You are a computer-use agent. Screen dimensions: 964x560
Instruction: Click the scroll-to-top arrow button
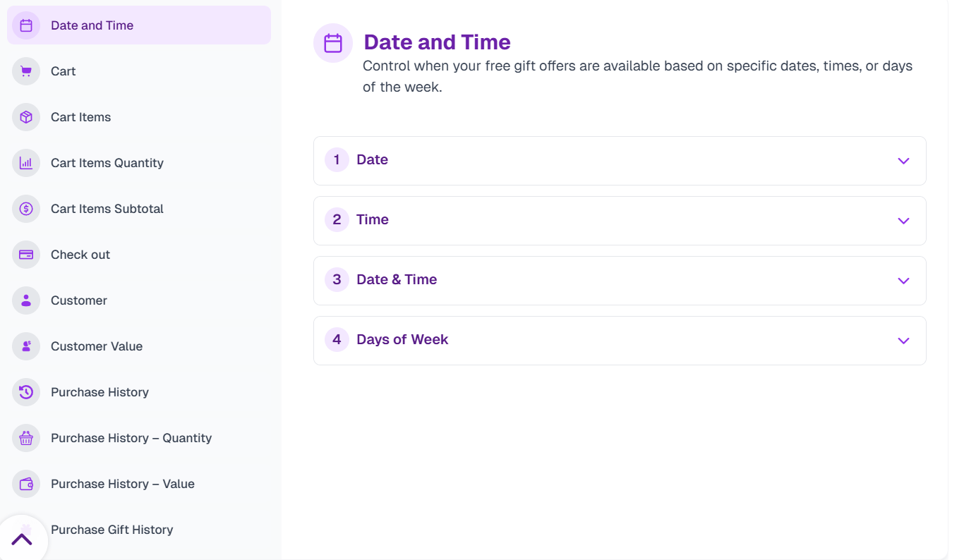coord(22,540)
